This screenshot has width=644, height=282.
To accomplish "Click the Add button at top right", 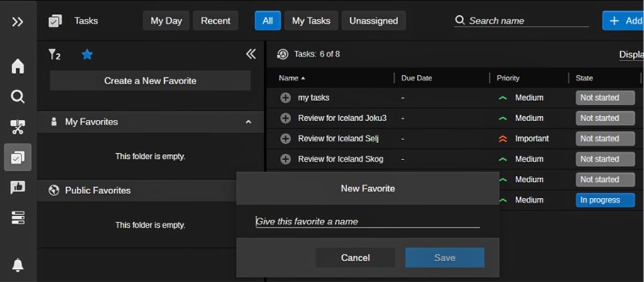I will (623, 21).
